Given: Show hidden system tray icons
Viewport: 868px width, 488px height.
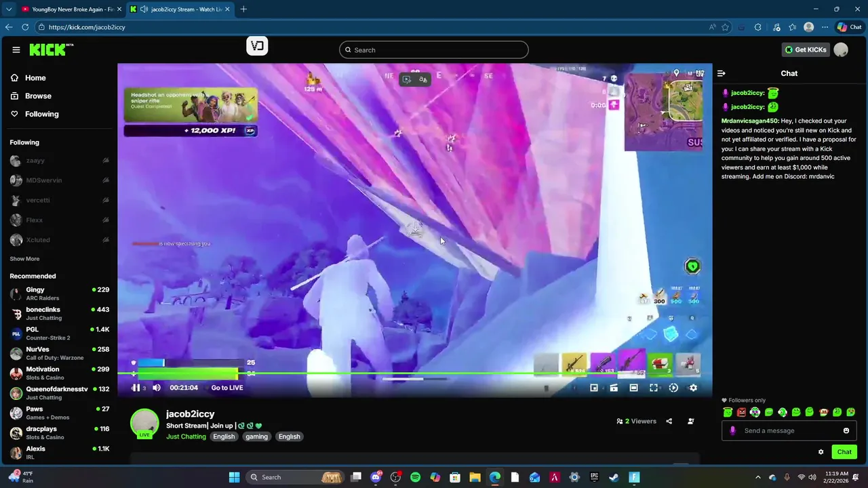Looking at the screenshot, I should point(758,477).
